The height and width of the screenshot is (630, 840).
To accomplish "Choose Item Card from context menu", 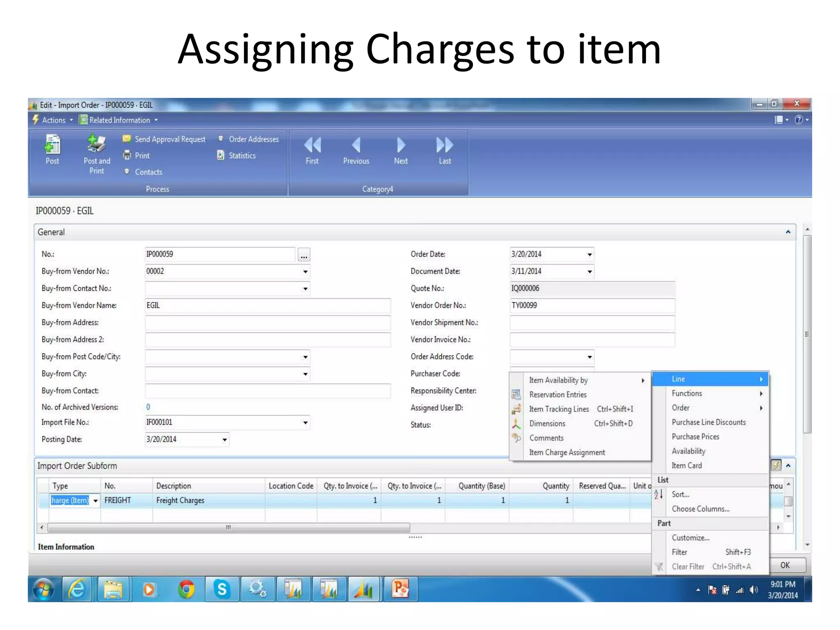I will [x=687, y=466].
